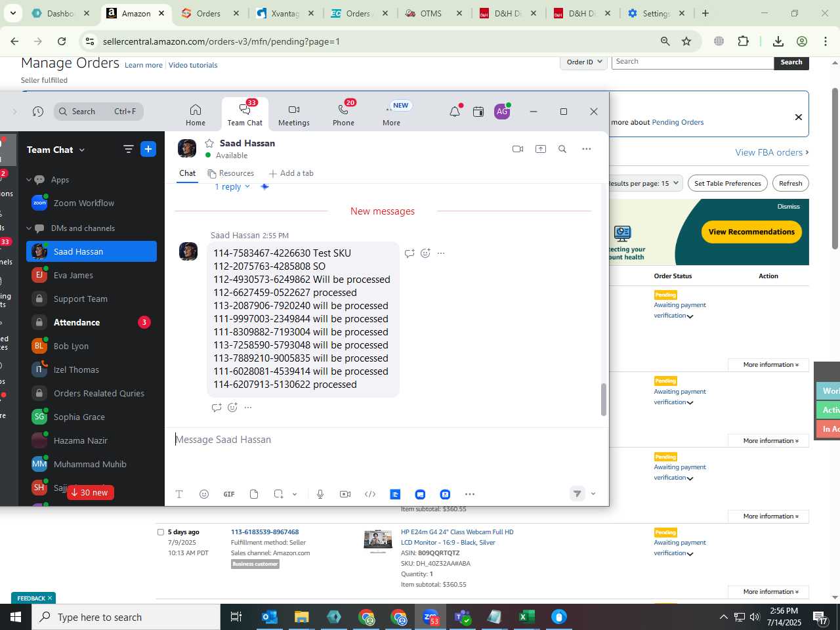Screen dimensions: 840x630
Task: Collapse DMs and channels section
Action: click(29, 228)
